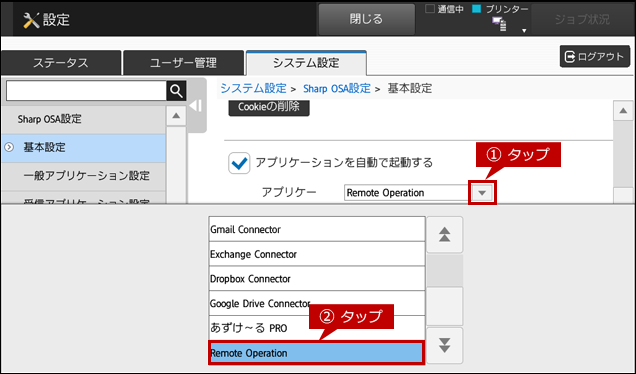The width and height of the screenshot is (636, 374).
Task: Click the settings search input field
Action: tap(86, 91)
